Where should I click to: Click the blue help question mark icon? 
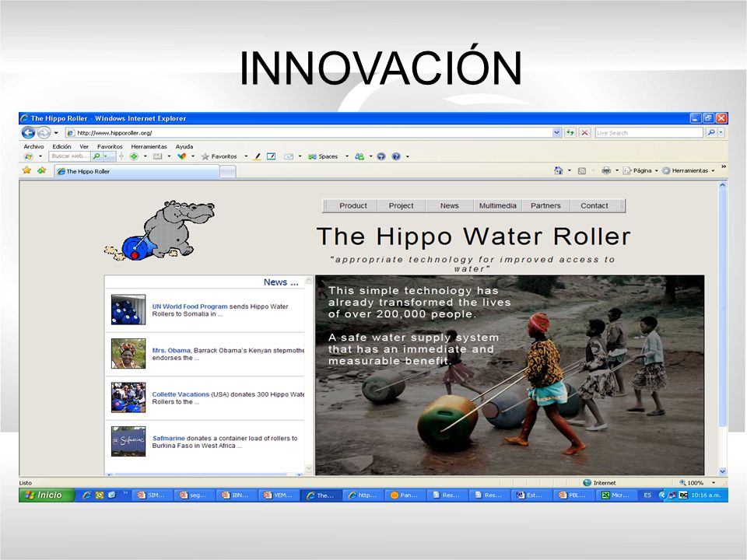tap(396, 156)
